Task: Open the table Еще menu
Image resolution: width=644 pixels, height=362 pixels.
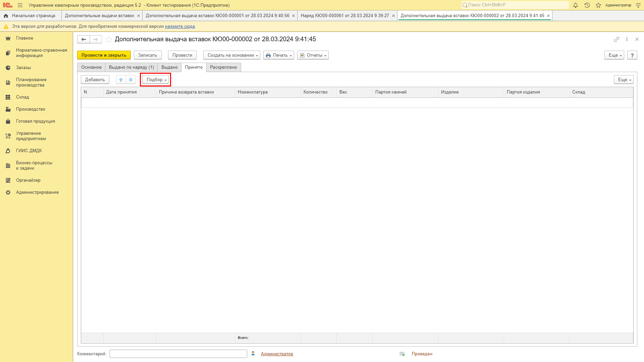Action: [624, 80]
